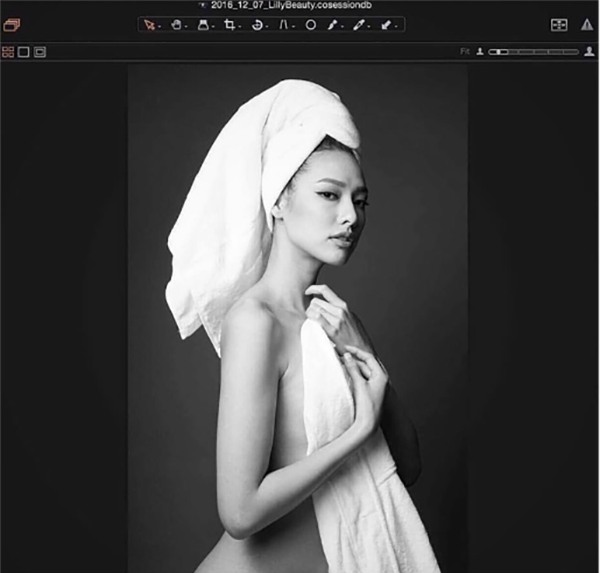Activate the Crop tool

click(x=230, y=25)
